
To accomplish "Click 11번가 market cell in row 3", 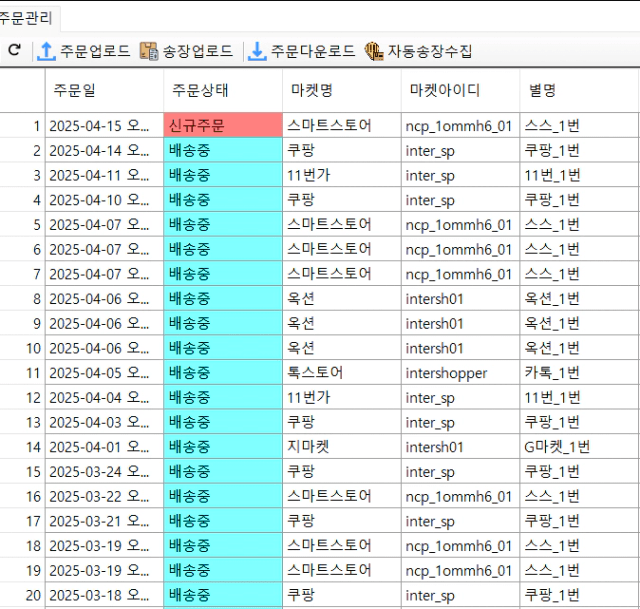I will pos(342,175).
